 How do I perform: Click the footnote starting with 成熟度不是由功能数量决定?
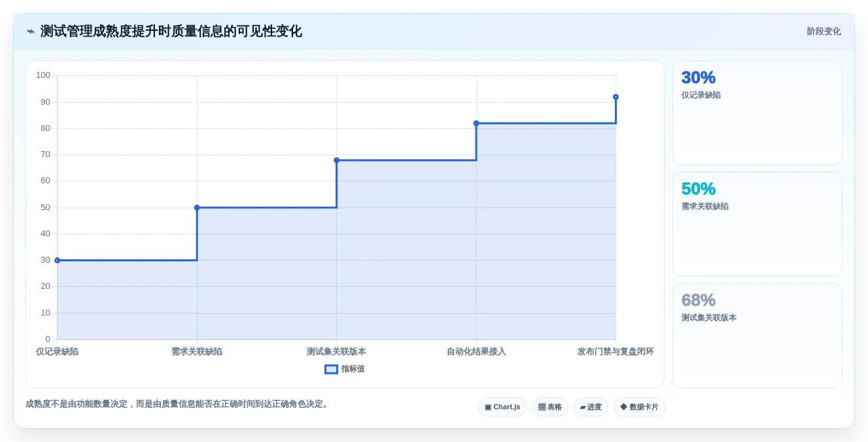click(178, 405)
